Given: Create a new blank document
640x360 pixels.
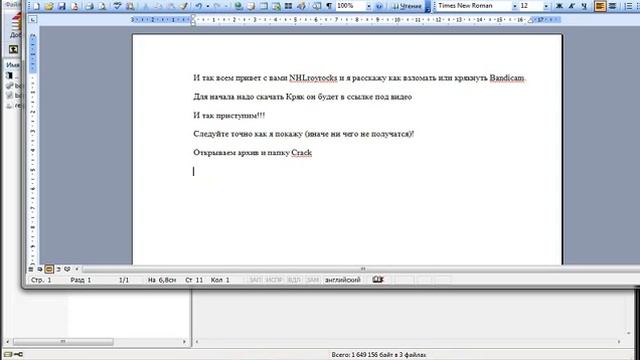Looking at the screenshot, I should (x=36, y=6).
